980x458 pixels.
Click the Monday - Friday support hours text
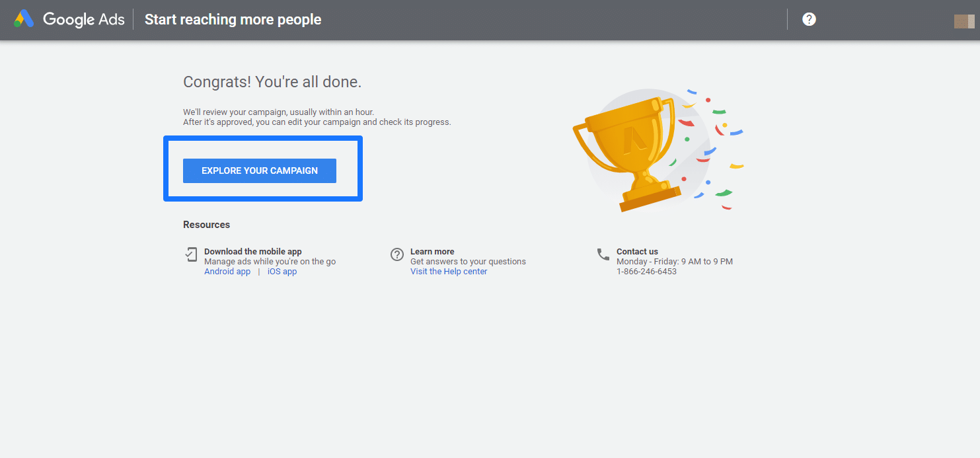coord(674,262)
